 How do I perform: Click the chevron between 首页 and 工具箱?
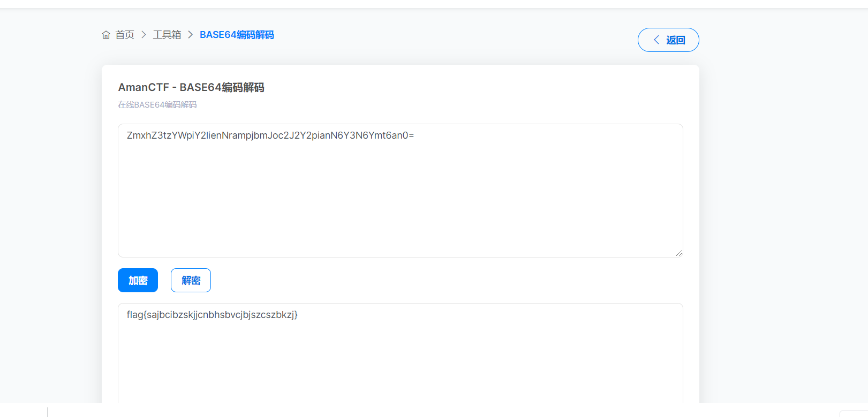coord(144,35)
